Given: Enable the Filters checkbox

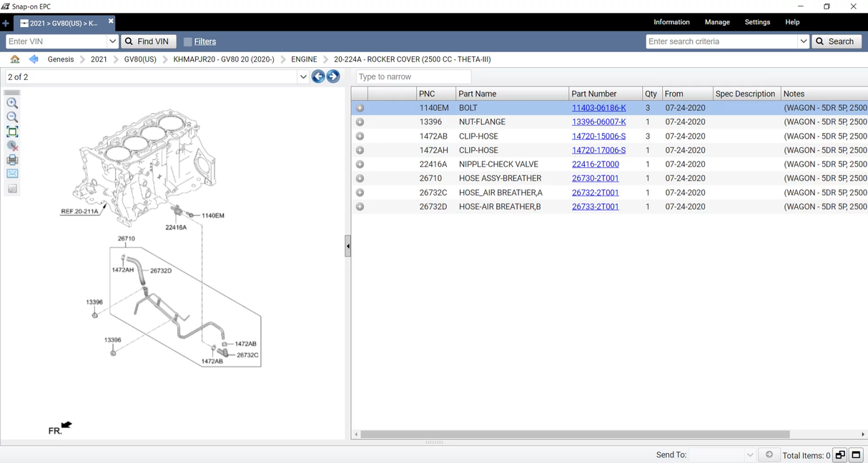Looking at the screenshot, I should (x=188, y=41).
